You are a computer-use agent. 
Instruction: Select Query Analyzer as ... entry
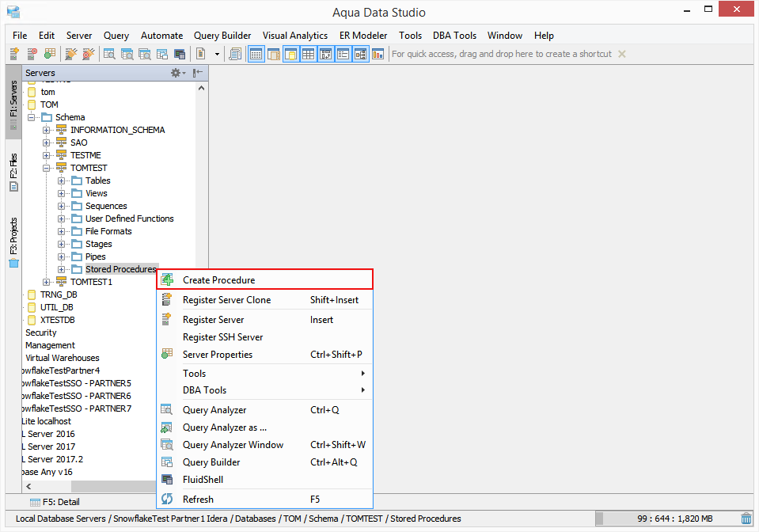click(265, 427)
